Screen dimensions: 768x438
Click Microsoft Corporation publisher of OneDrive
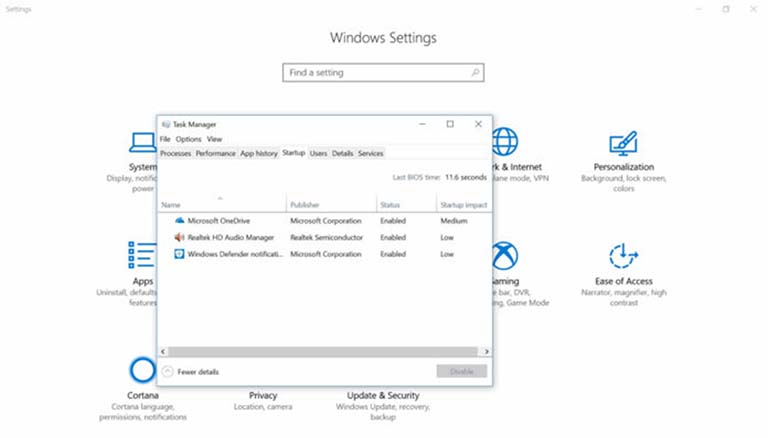tap(326, 221)
